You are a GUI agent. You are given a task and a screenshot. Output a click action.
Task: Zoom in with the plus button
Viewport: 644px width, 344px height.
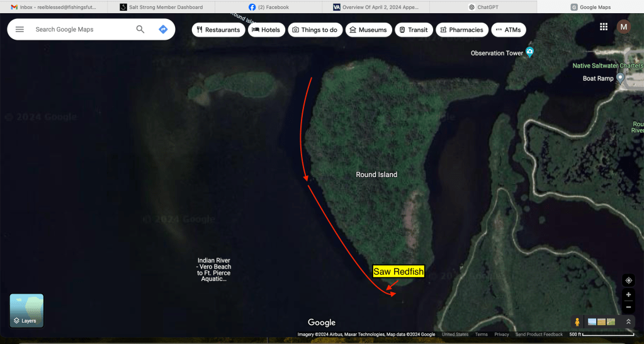coord(628,295)
